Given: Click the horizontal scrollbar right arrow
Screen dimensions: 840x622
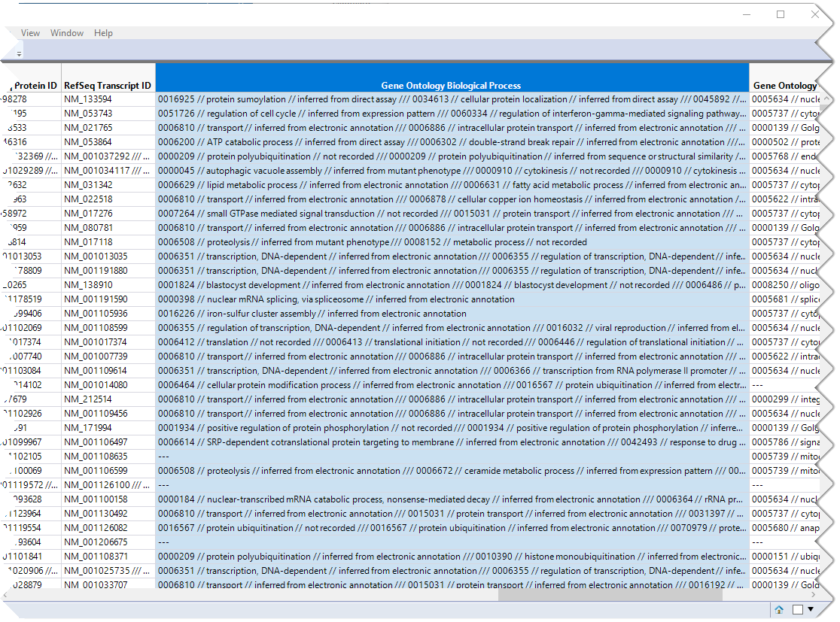Looking at the screenshot, I should pos(820,595).
